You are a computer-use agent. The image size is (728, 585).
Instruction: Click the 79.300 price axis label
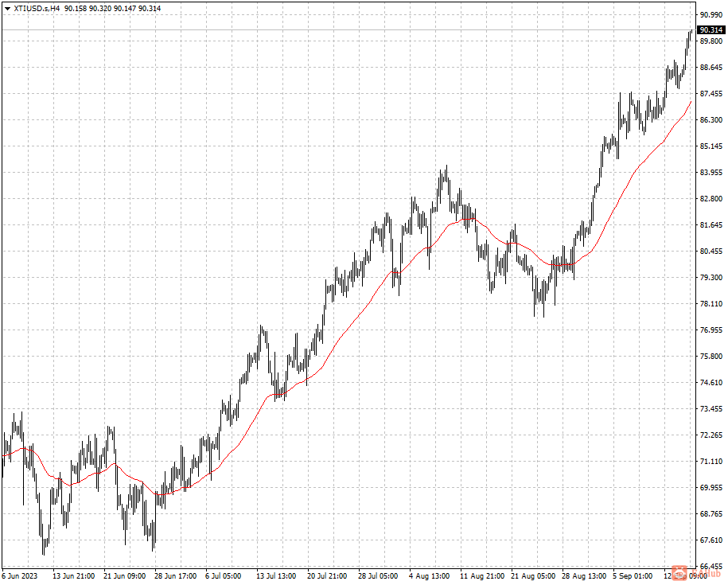(710, 278)
